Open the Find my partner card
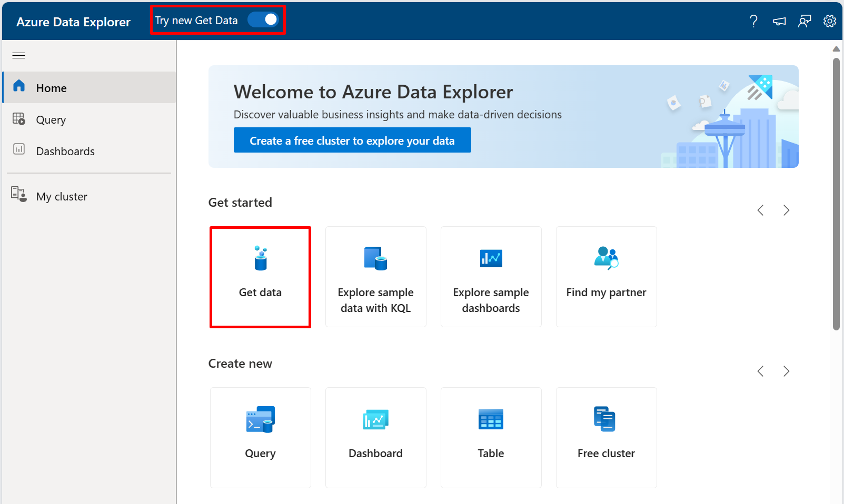The width and height of the screenshot is (844, 504). [606, 277]
